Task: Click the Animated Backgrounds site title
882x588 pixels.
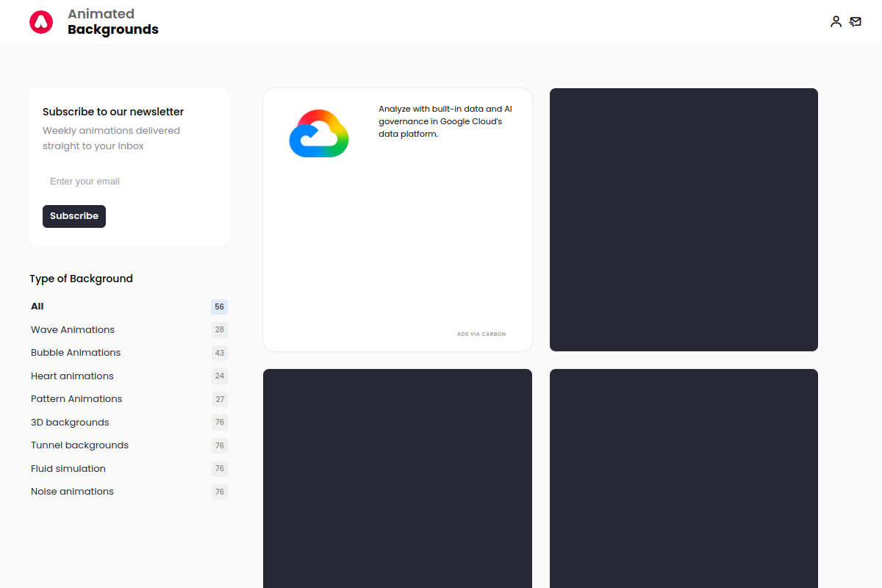Action: pyautogui.click(x=113, y=22)
